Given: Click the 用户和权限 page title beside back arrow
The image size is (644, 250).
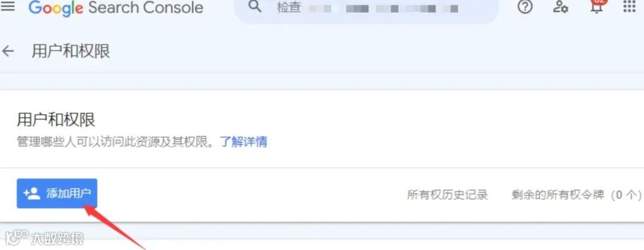Looking at the screenshot, I should pyautogui.click(x=71, y=52).
